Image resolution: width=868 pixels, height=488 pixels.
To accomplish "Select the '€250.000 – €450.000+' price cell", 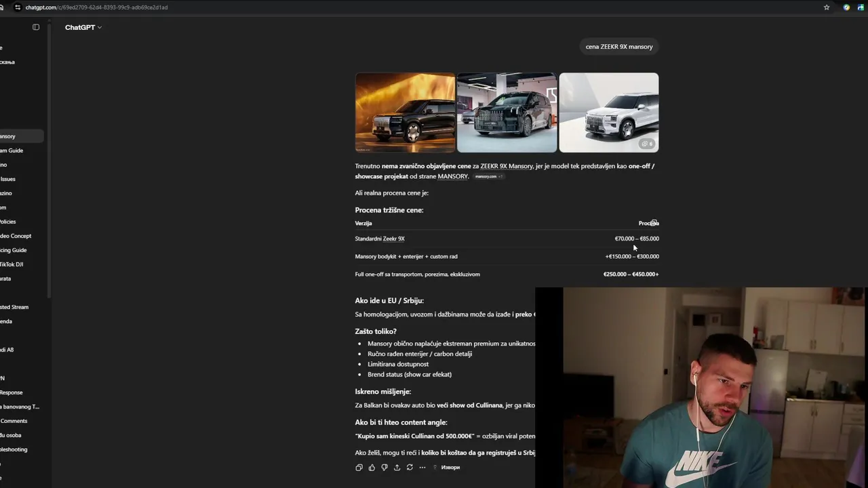I will 631,274.
